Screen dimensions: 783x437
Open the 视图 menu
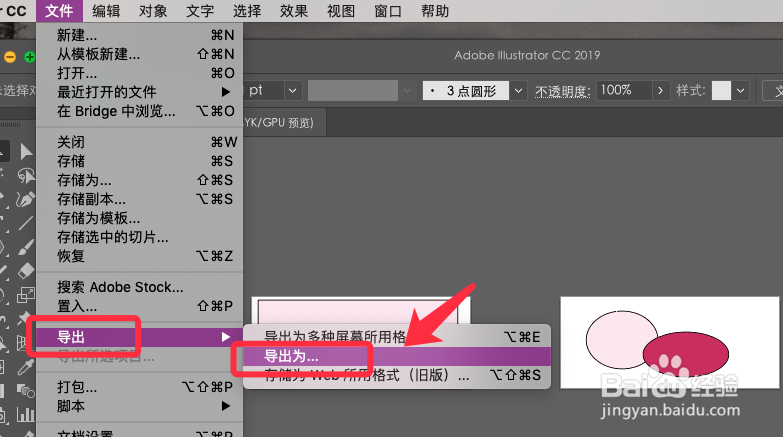pos(341,11)
